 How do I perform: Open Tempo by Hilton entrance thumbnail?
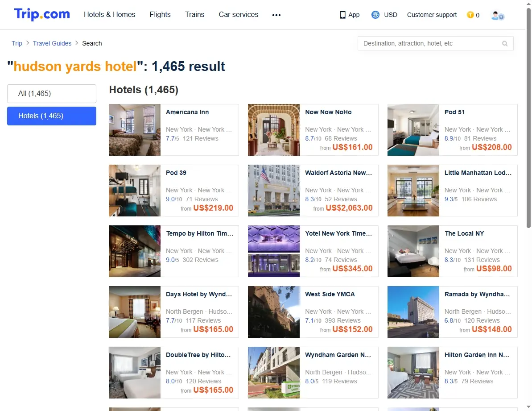135,252
